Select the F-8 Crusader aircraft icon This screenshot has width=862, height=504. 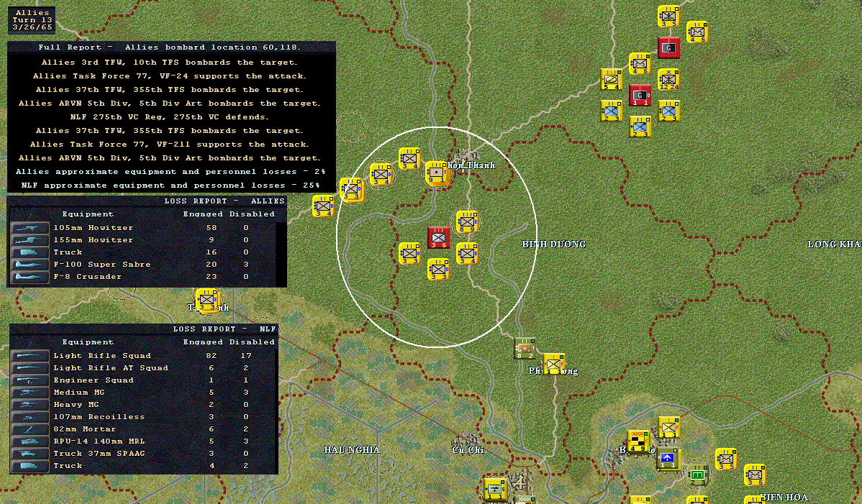30,276
